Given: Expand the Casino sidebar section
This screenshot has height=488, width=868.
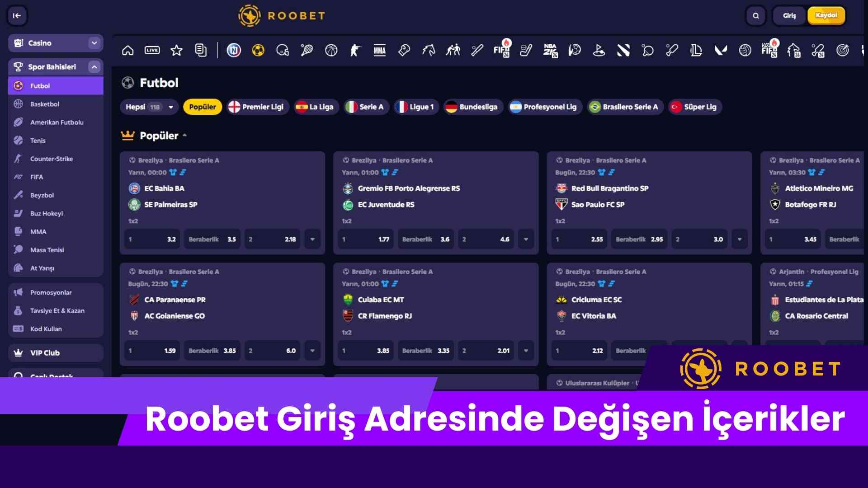Looking at the screenshot, I should coord(94,43).
